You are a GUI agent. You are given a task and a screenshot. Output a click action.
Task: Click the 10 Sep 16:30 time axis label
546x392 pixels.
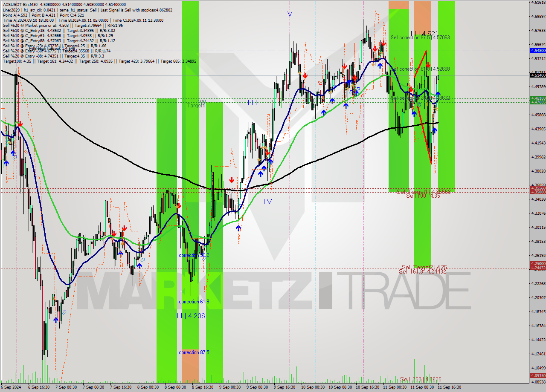pyautogui.click(x=367, y=387)
